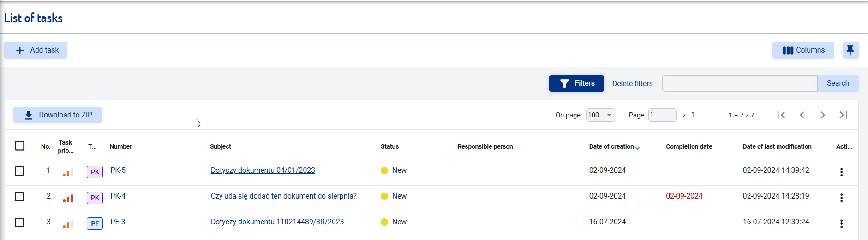The height and width of the screenshot is (240, 868).
Task: Check the box for task PK-5
Action: pos(19,171)
